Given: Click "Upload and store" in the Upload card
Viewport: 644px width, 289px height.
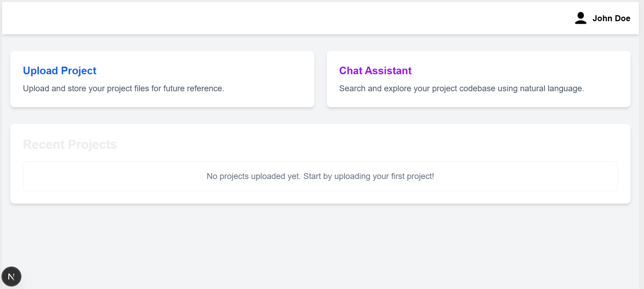Looking at the screenshot, I should click(x=51, y=89).
